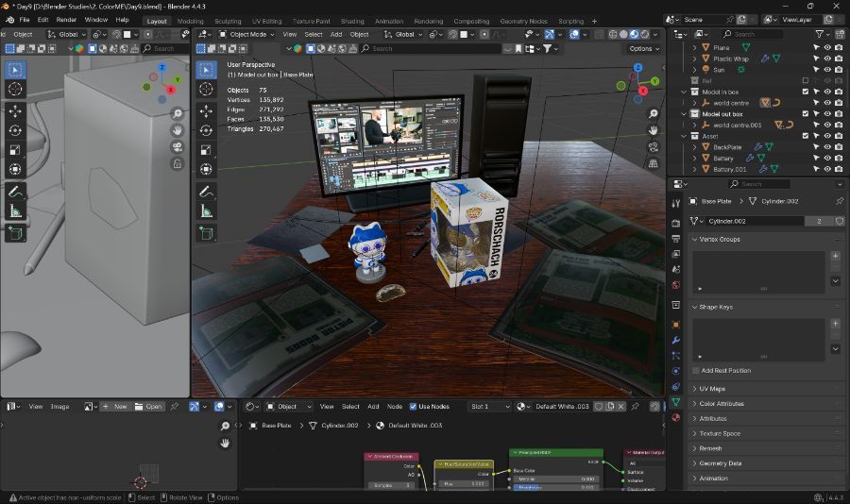
Task: Toggle Asset collection exclude checkbox
Action: [x=805, y=136]
